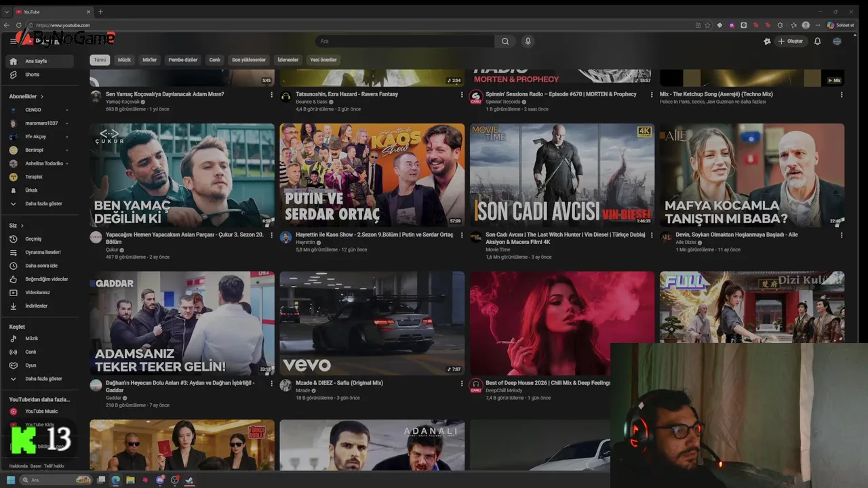Open Beğendiğim videolar liked videos
Viewport: 868px width, 488px height.
tap(40, 279)
